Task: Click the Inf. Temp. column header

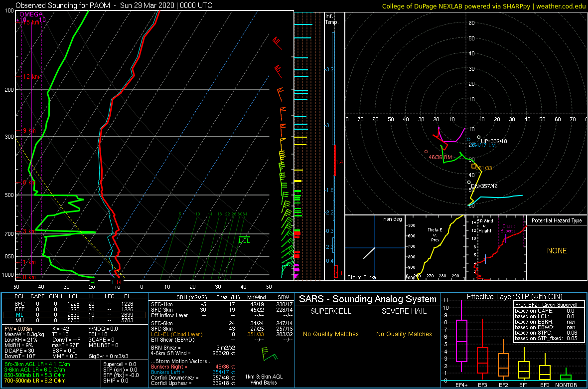Action: click(x=332, y=19)
